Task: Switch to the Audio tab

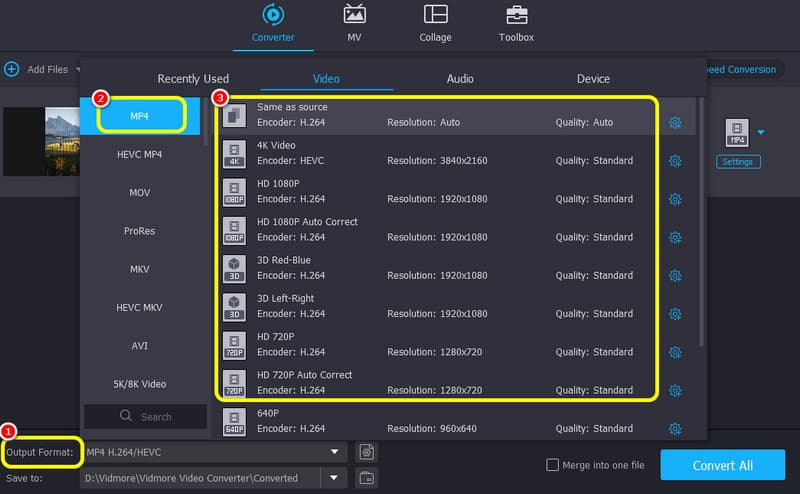Action: coord(460,79)
